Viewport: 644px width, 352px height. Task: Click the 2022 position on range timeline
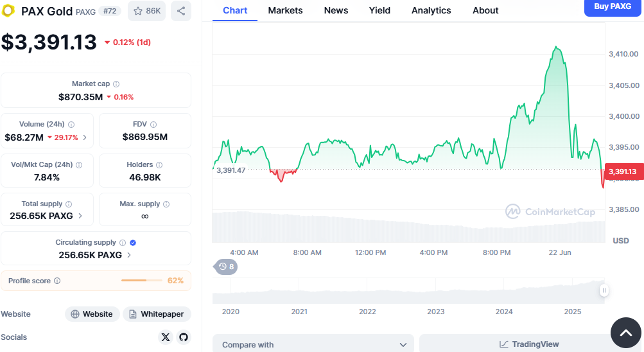(x=367, y=312)
